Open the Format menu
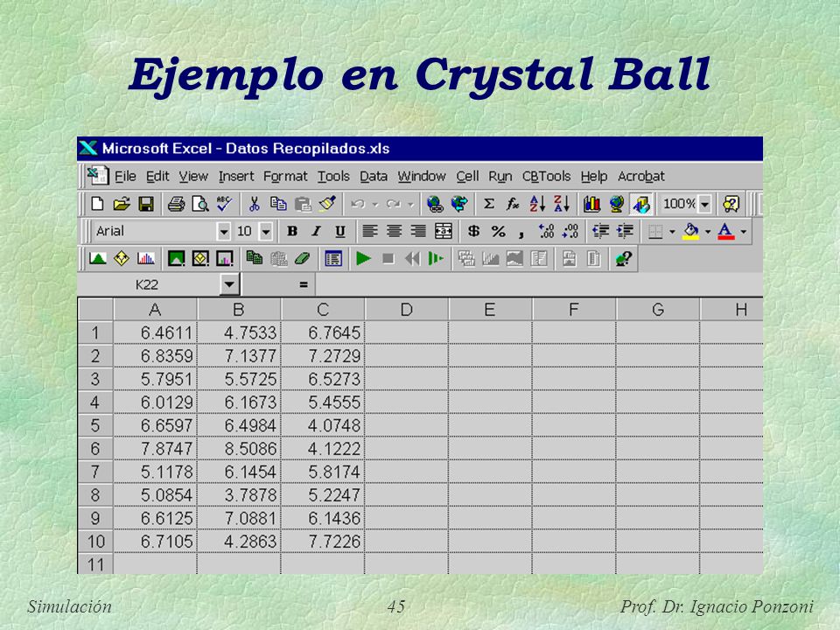The width and height of the screenshot is (840, 630). click(285, 176)
